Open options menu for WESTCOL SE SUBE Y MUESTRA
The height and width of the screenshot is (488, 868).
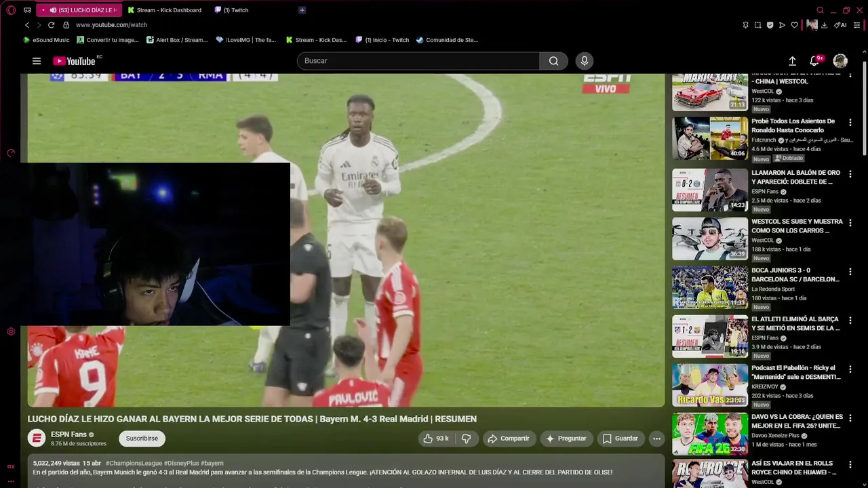tap(850, 222)
